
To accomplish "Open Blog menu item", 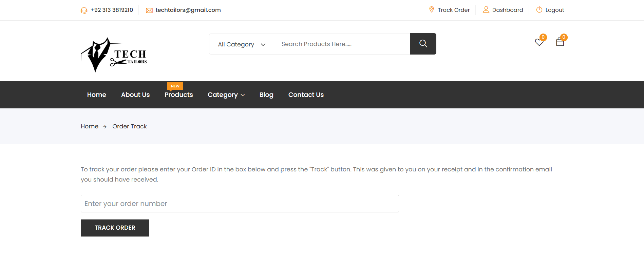I will coord(266,95).
